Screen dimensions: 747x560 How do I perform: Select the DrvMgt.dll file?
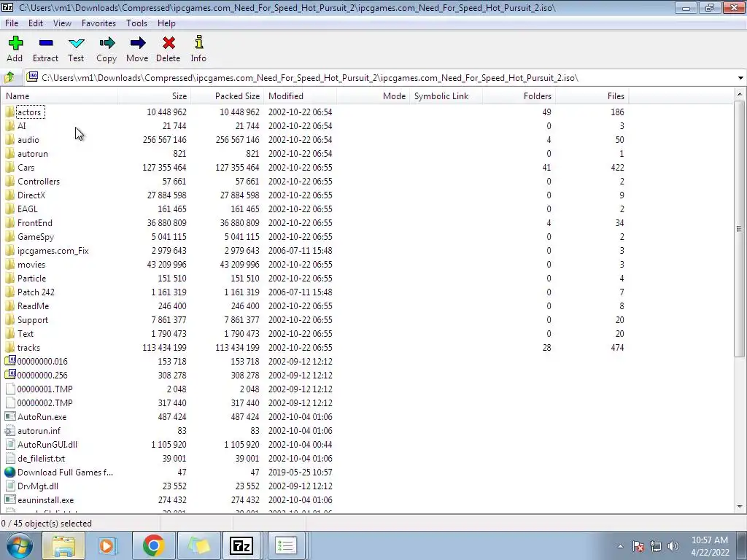pyautogui.click(x=38, y=486)
